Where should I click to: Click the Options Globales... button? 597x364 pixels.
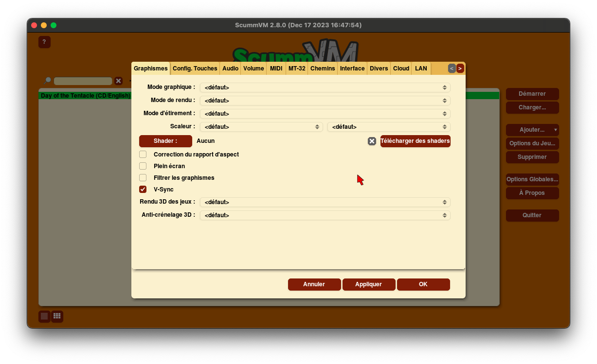[x=532, y=179]
